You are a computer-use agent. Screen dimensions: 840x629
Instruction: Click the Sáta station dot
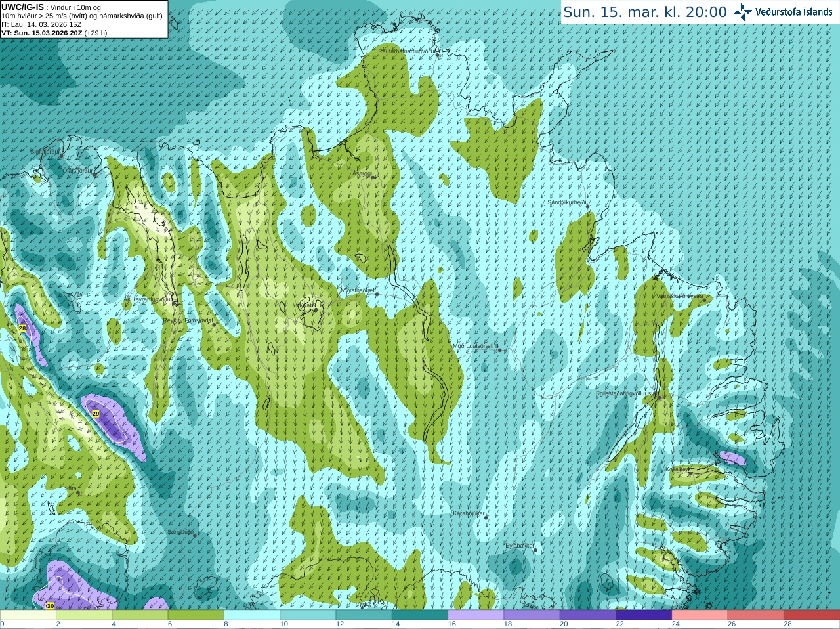(78, 492)
